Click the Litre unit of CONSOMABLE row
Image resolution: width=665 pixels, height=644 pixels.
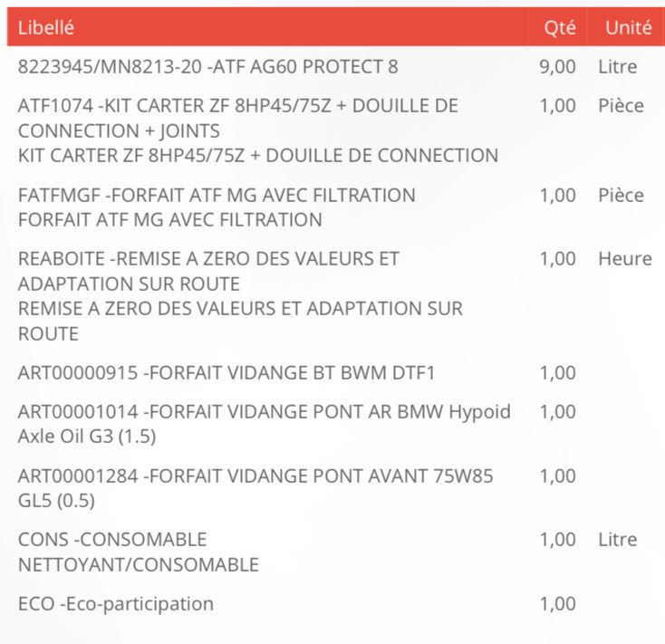pos(618,540)
